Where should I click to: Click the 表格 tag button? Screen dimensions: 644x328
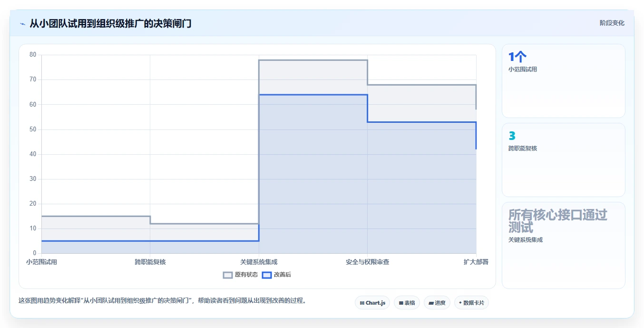pyautogui.click(x=407, y=303)
